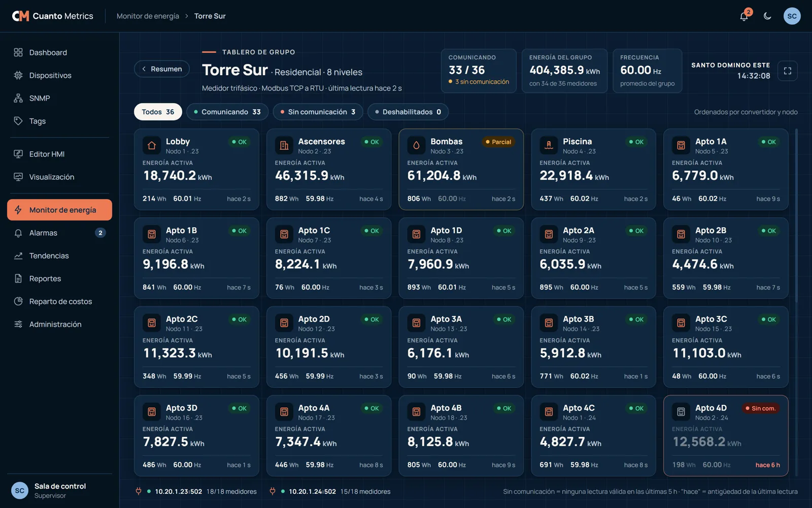Click the Cuanto Metrics logo

(53, 16)
